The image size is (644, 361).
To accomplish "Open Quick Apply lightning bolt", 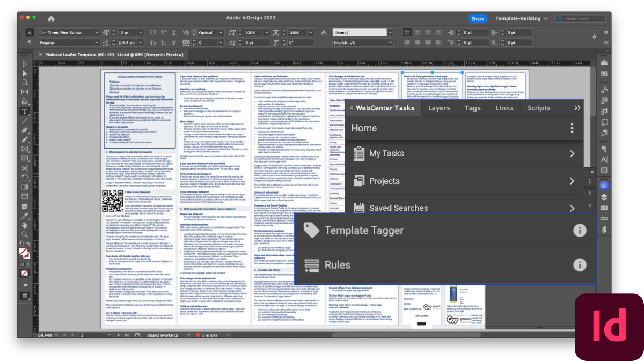I will pos(594,37).
